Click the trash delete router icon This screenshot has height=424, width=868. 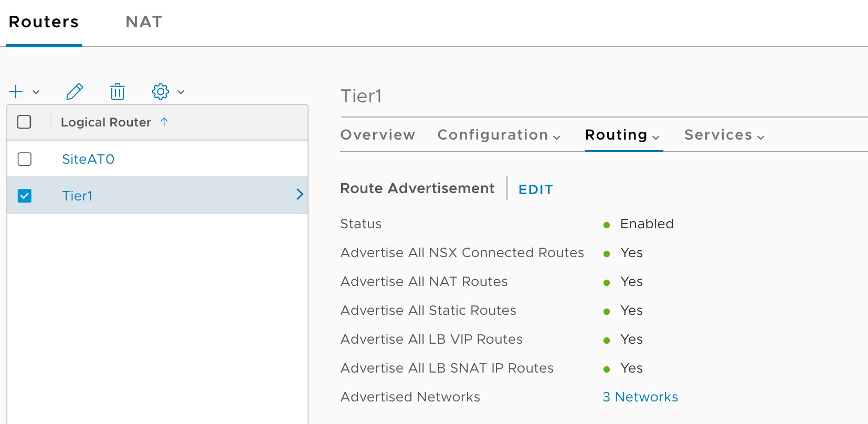point(118,92)
